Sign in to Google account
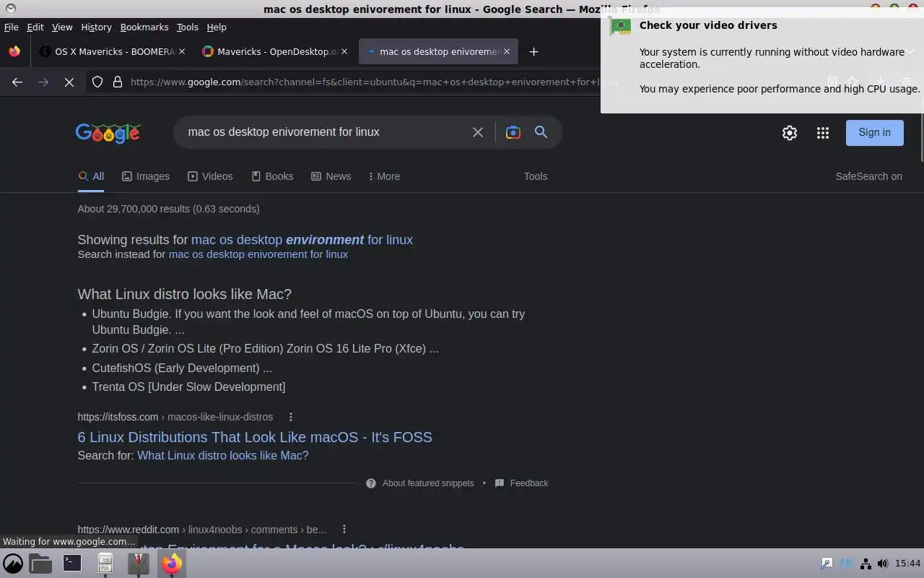Image resolution: width=924 pixels, height=578 pixels. point(875,132)
